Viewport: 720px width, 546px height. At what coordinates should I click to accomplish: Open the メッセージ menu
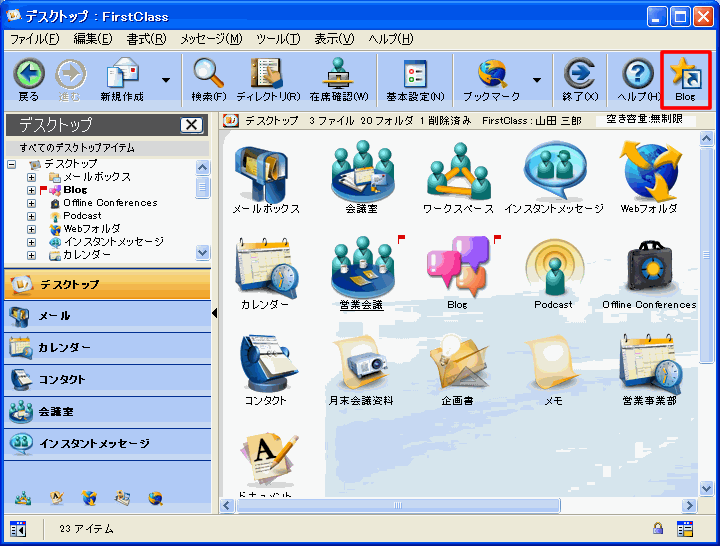point(210,39)
